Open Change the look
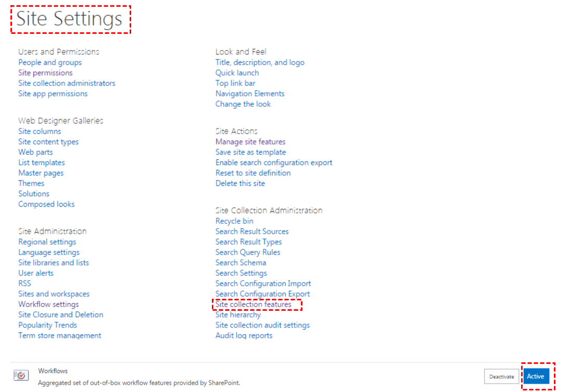 243,104
